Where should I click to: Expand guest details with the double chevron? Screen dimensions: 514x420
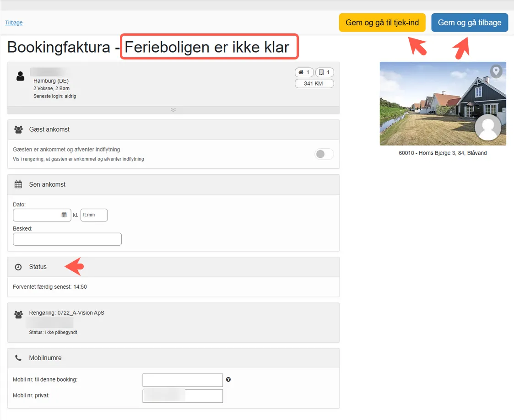[x=173, y=110]
